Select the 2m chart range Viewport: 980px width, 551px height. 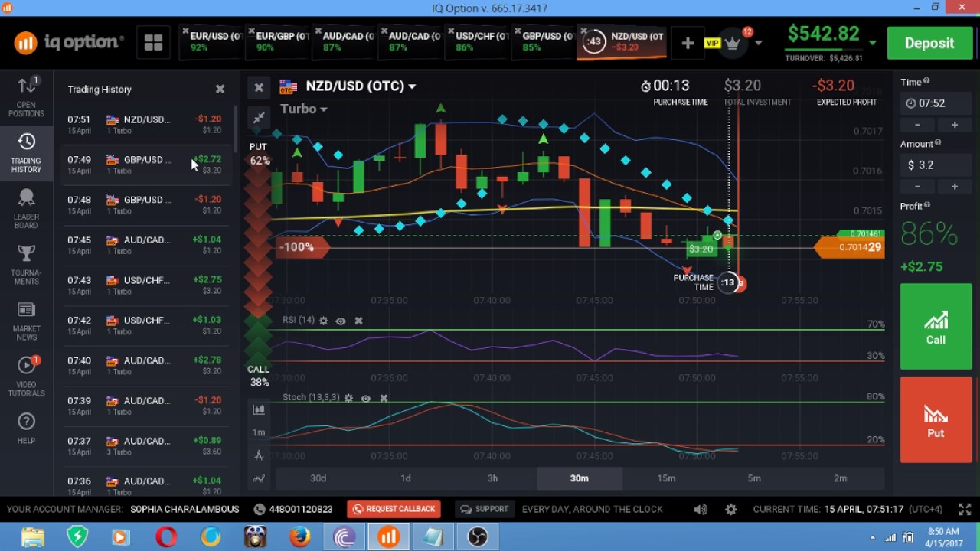point(841,478)
